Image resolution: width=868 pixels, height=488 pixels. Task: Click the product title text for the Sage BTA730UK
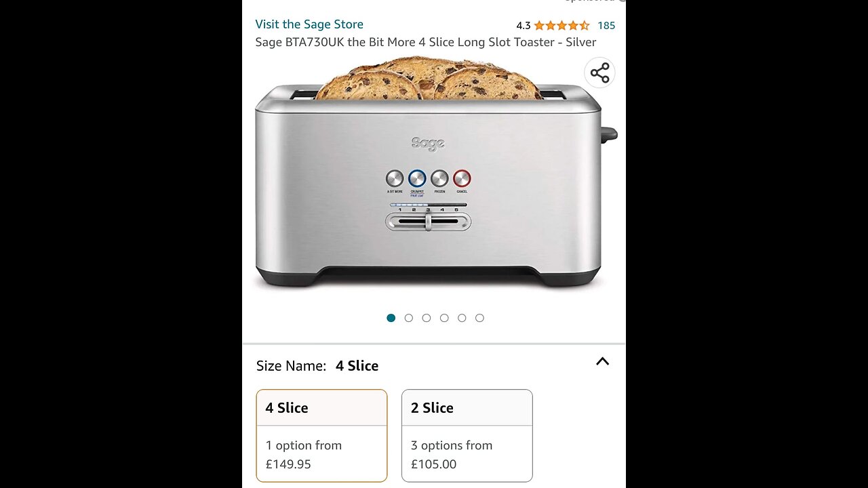coord(425,42)
